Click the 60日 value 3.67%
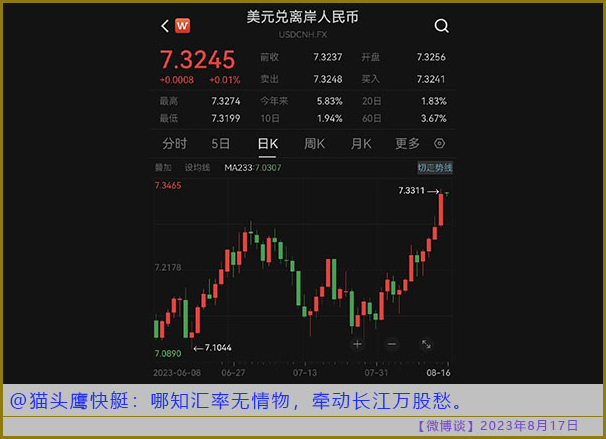Screen dimensions: 606x439 [434, 118]
